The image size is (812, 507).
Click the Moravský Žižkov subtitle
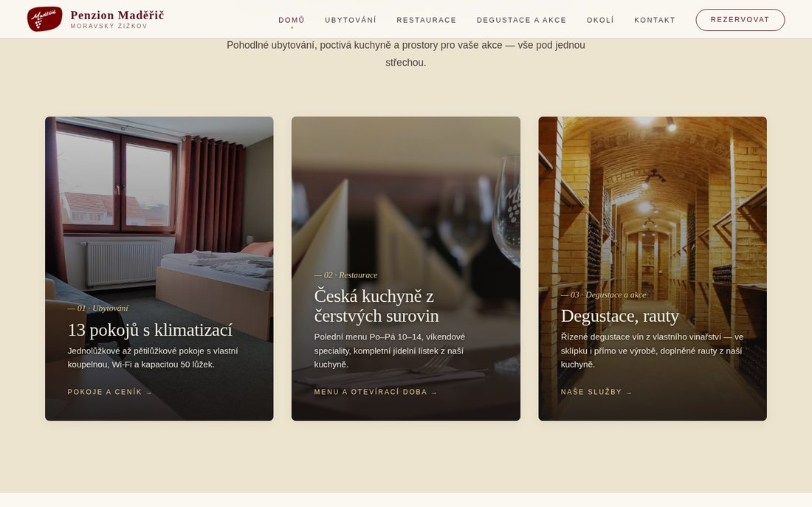click(109, 26)
